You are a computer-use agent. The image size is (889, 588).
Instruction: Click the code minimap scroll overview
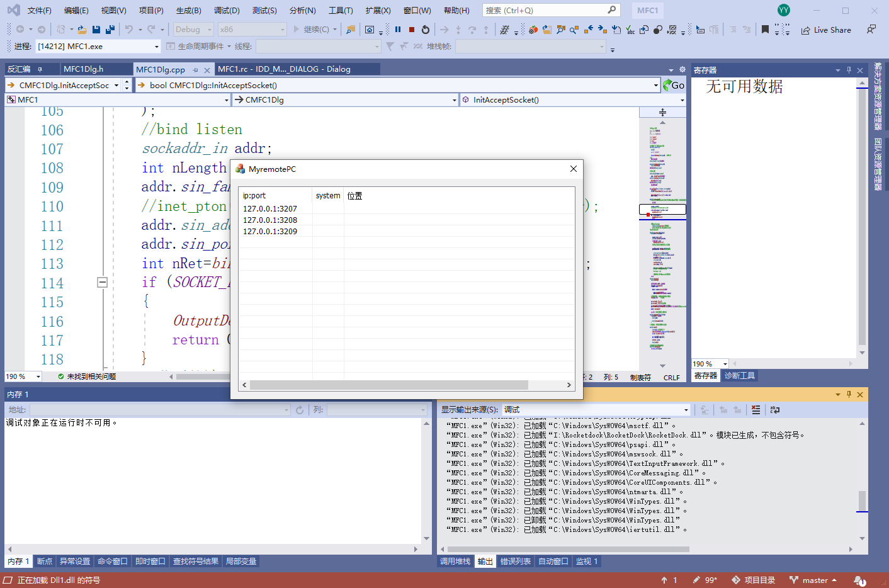coord(662,239)
